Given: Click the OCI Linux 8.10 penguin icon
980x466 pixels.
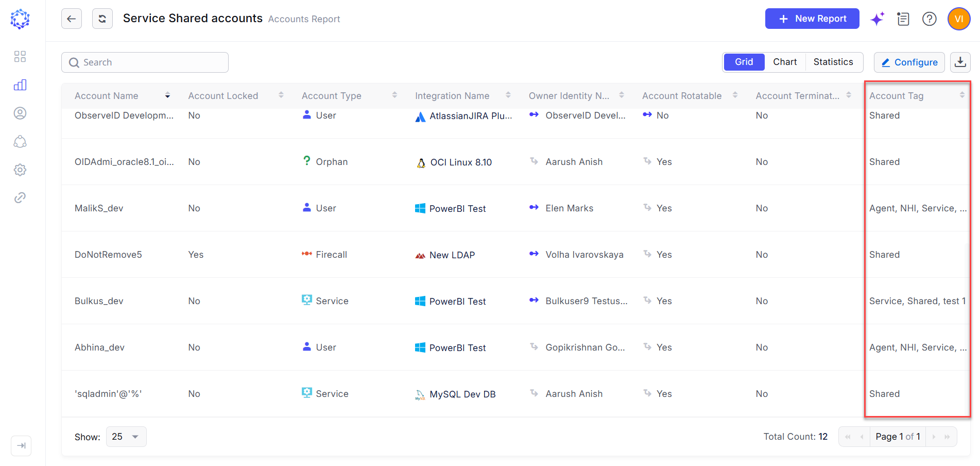Looking at the screenshot, I should [421, 163].
